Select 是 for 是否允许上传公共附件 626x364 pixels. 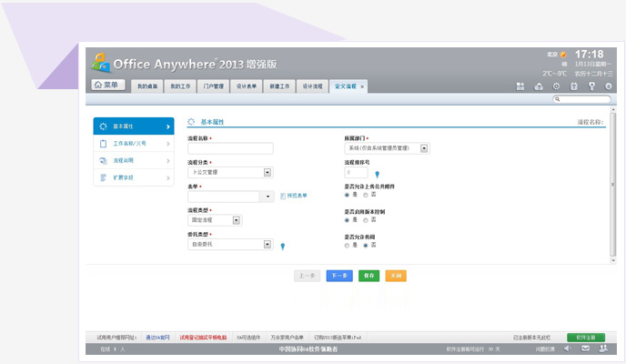coord(347,195)
